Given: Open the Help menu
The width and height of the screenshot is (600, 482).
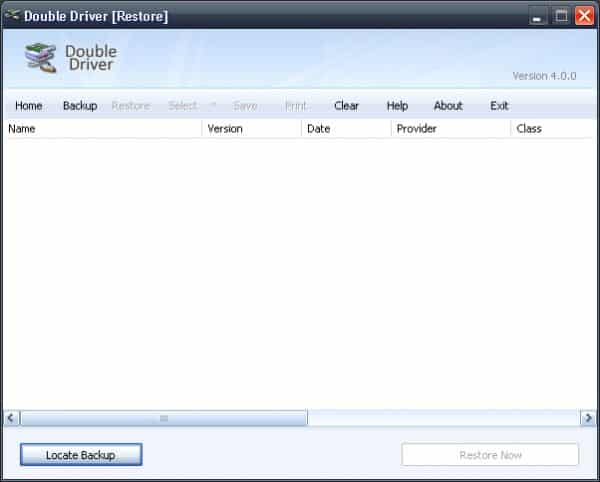Looking at the screenshot, I should pos(397,106).
